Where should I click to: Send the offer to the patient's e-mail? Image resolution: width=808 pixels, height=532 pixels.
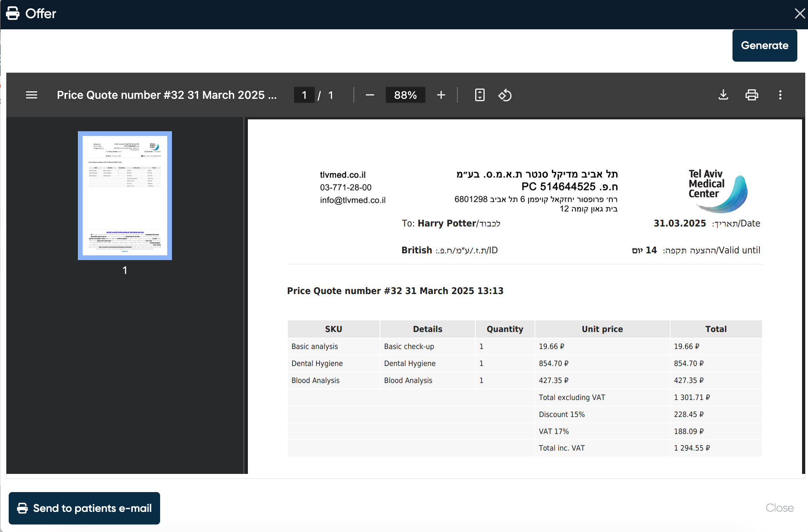pyautogui.click(x=84, y=508)
